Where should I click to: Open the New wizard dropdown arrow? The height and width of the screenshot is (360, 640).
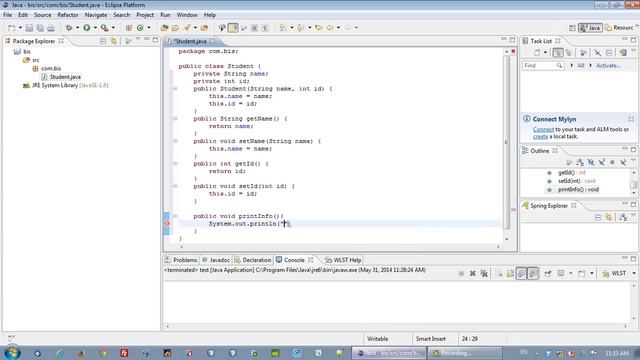20,28
